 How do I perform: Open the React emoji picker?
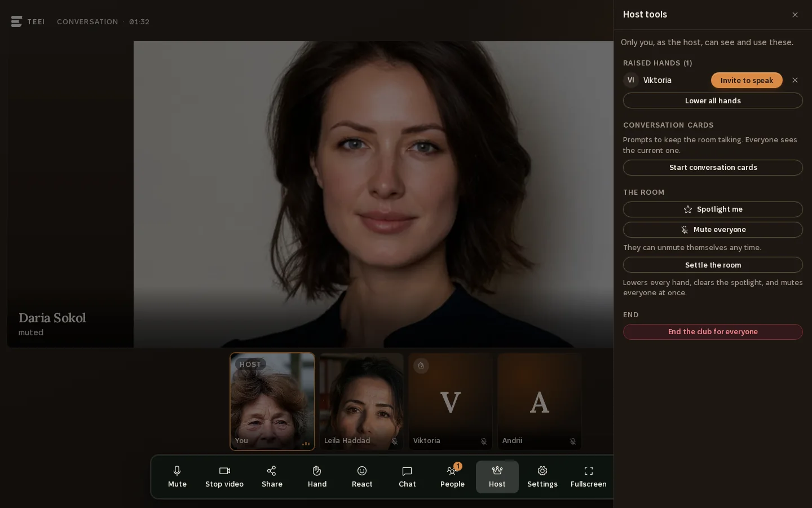pos(362,477)
